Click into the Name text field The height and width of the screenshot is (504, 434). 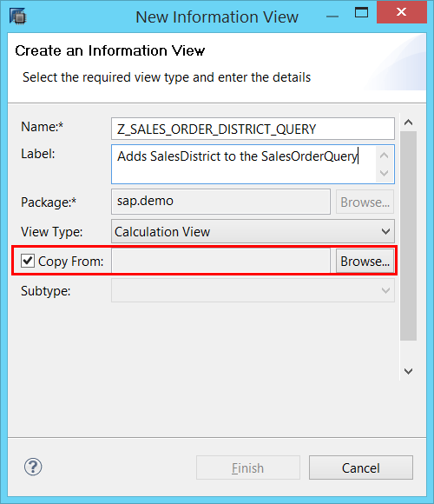253,129
